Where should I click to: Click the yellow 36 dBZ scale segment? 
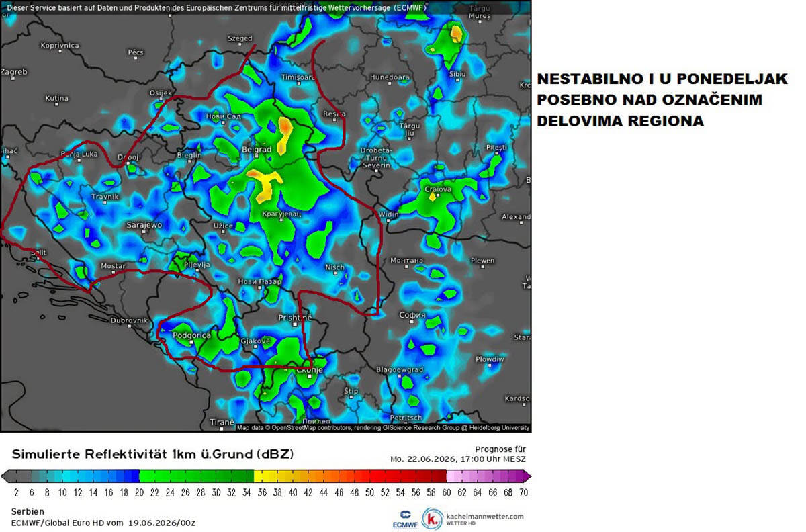[262, 476]
